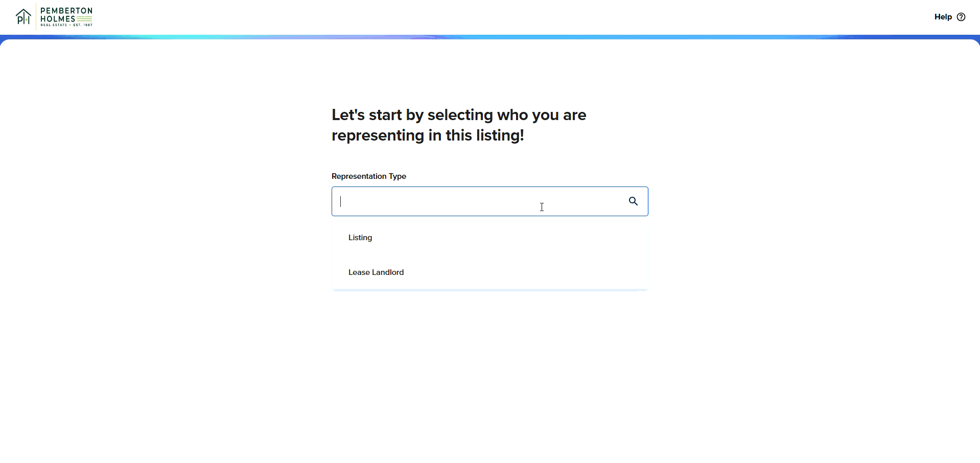Click the help question mark icon

tap(961, 17)
